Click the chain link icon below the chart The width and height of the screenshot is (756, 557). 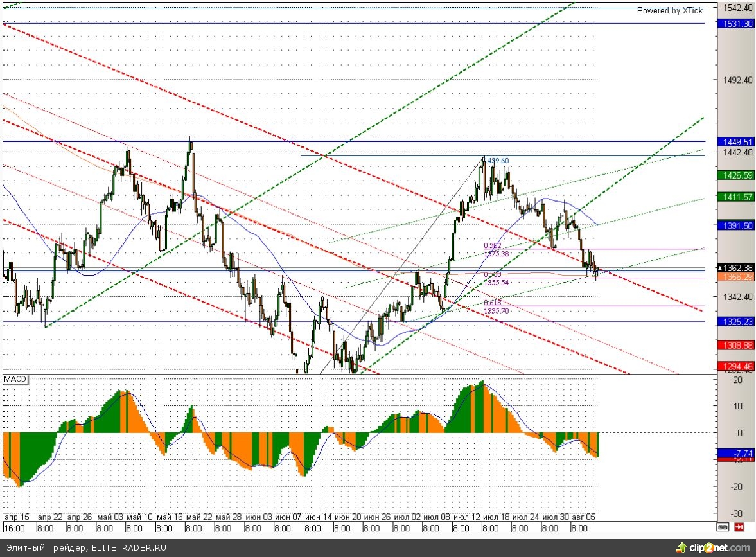(x=723, y=527)
